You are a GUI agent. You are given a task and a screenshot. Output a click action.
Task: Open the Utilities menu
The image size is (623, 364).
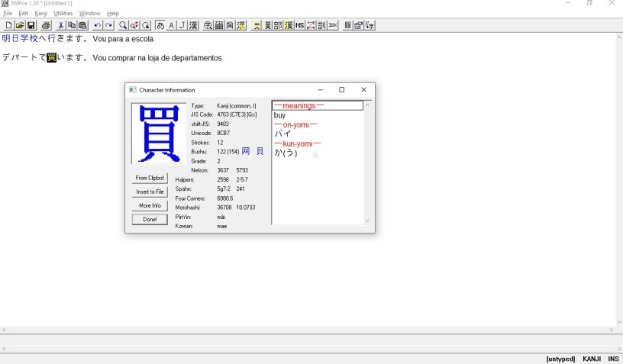coord(63,14)
